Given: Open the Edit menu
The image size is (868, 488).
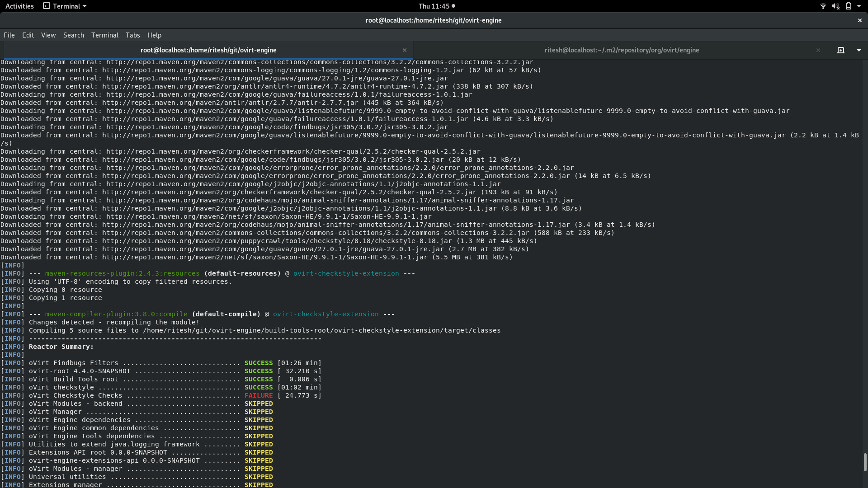Looking at the screenshot, I should (28, 35).
